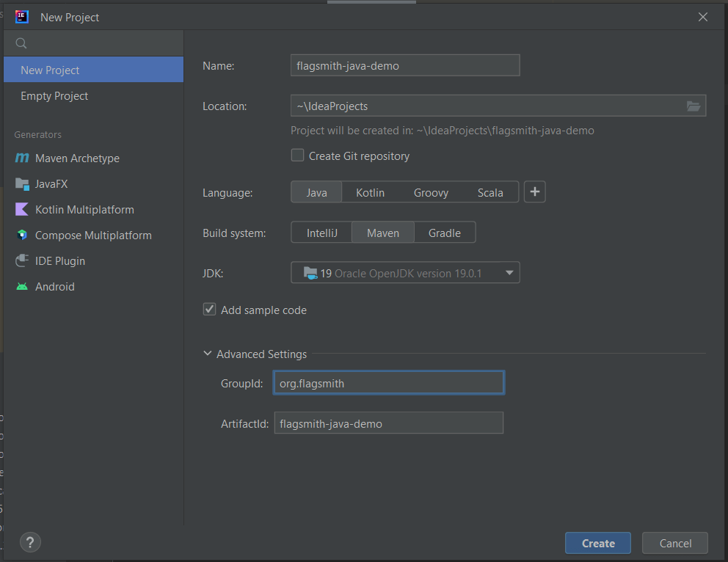Select IntelliJ as the build system
Image resolution: width=728 pixels, height=562 pixels.
321,232
